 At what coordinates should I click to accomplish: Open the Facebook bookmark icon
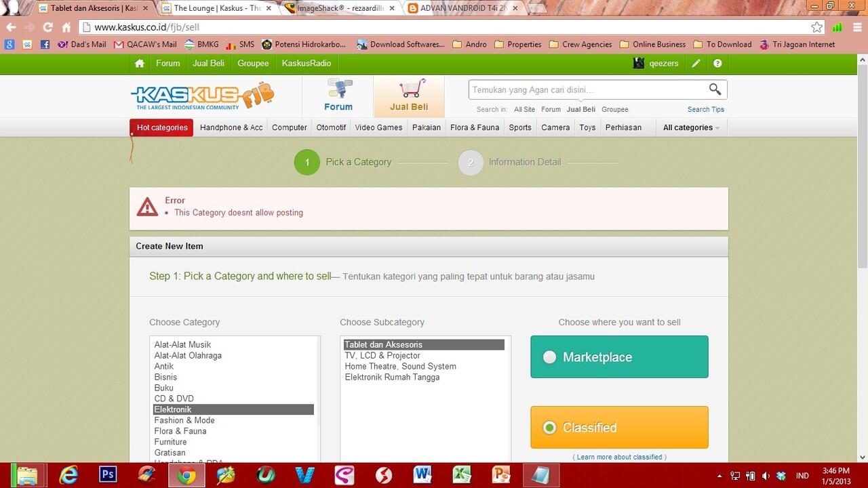45,44
